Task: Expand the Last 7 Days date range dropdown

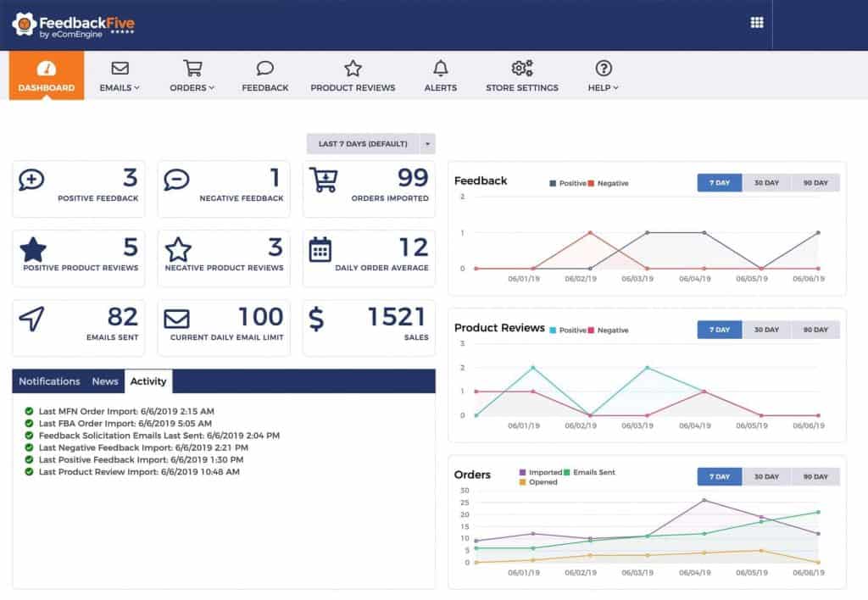Action: click(427, 144)
